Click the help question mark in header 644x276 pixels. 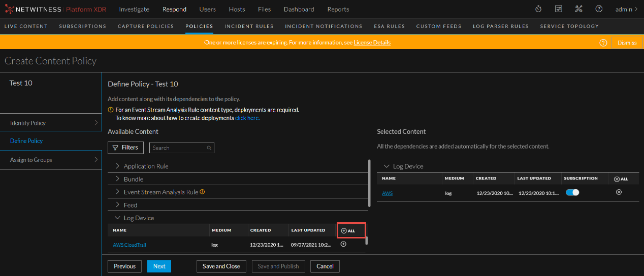point(599,9)
